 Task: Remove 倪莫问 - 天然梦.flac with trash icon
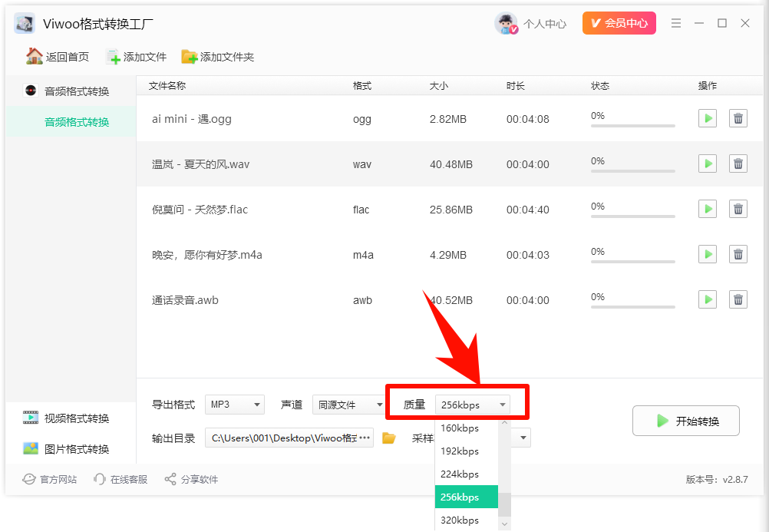(x=738, y=209)
